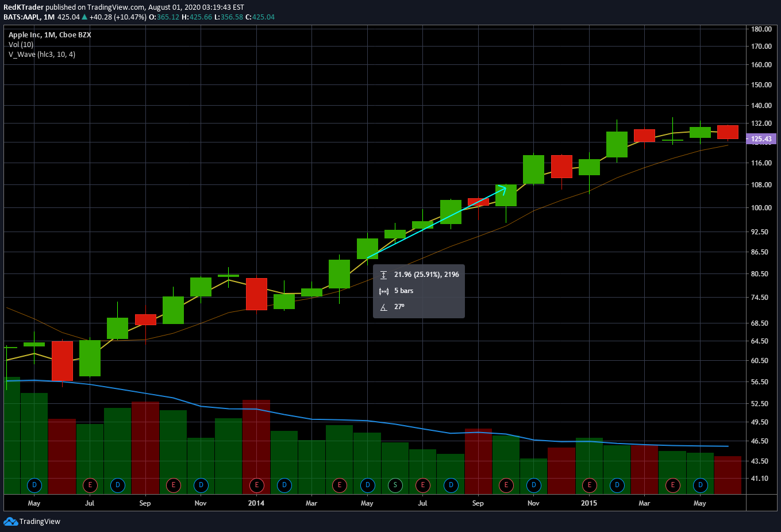781x532 pixels.
Task: Click the +40.28 (+10.47%) change value
Action: click(x=118, y=17)
